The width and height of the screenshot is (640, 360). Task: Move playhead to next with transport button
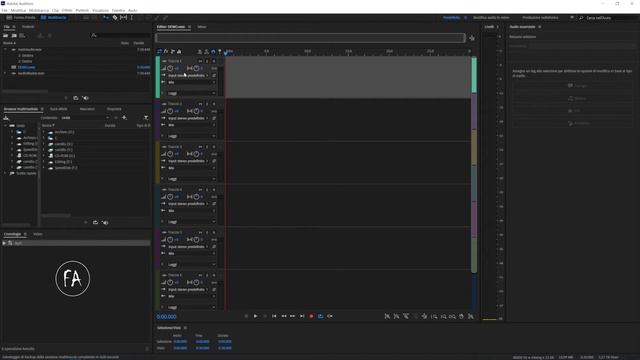pyautogui.click(x=302, y=316)
